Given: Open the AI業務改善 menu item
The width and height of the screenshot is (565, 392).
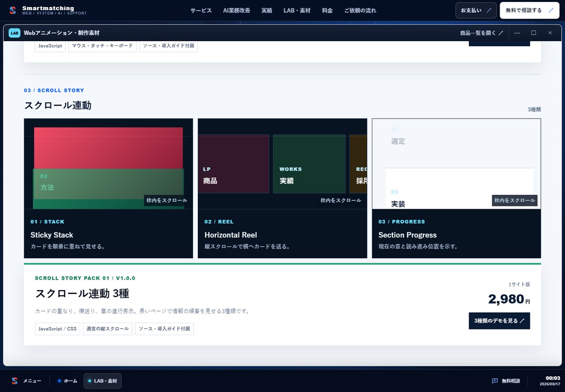Looking at the screenshot, I should pos(237,10).
